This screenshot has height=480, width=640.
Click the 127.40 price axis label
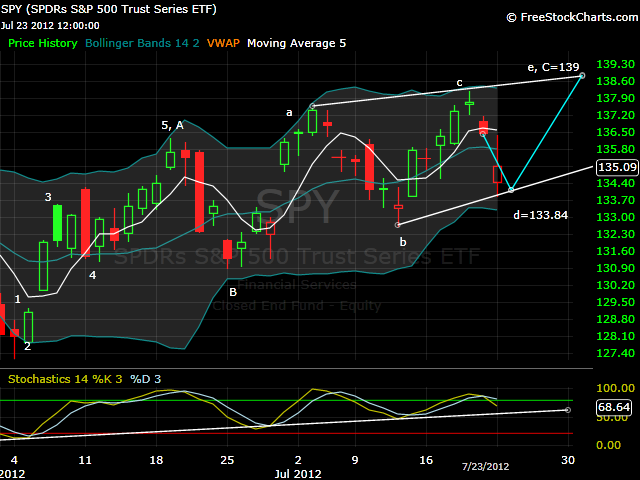click(616, 353)
